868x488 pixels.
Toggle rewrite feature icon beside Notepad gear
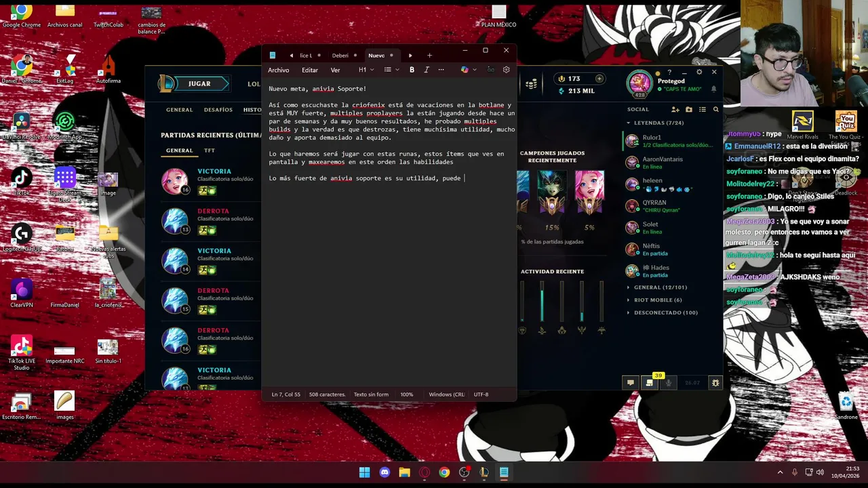tap(491, 70)
